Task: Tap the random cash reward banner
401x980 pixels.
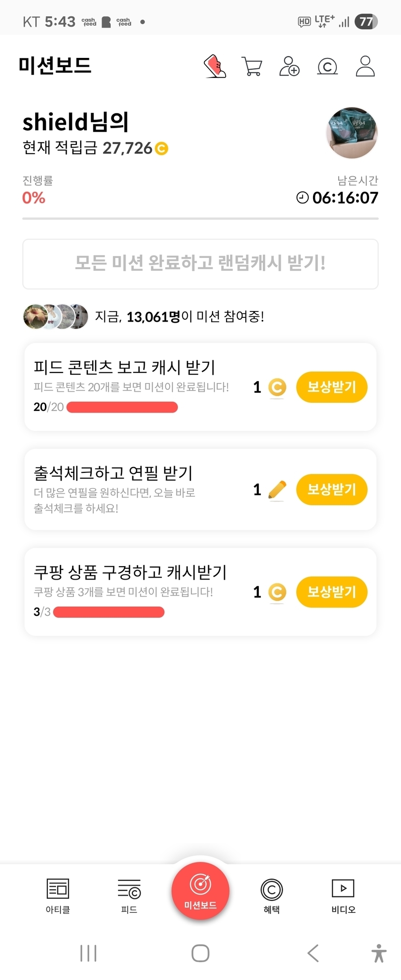Action: point(200,264)
